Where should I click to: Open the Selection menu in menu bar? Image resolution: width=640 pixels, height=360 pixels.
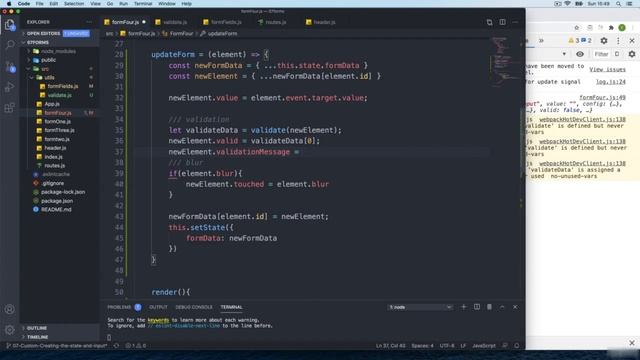point(74,4)
